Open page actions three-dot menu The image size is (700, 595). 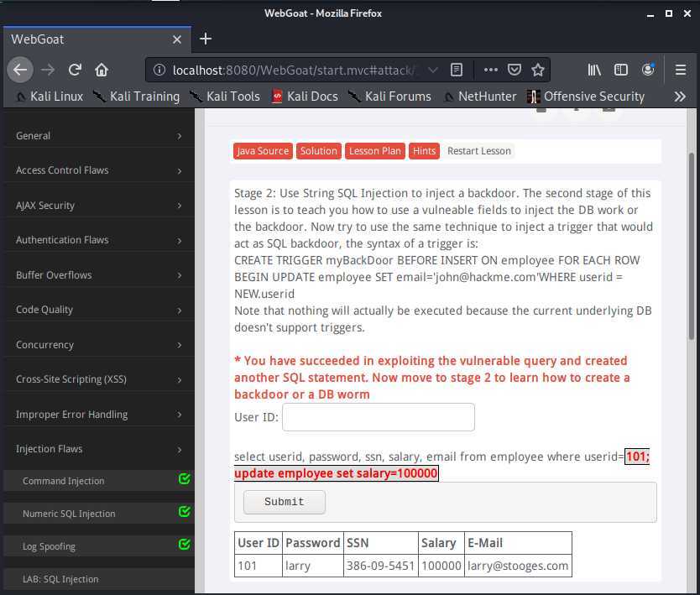pyautogui.click(x=491, y=70)
